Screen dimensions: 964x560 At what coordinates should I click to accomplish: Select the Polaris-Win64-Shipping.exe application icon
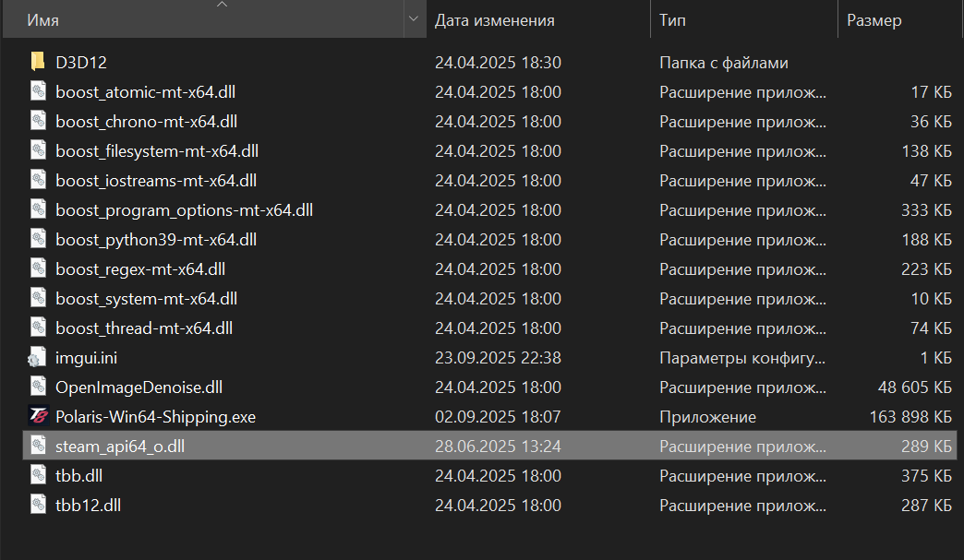37,417
